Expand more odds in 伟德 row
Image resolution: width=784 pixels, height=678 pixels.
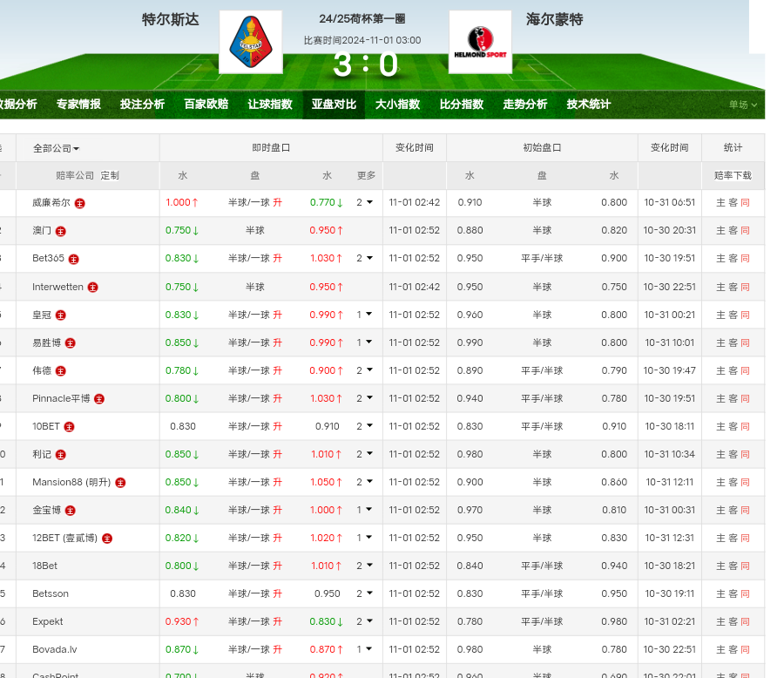(364, 370)
